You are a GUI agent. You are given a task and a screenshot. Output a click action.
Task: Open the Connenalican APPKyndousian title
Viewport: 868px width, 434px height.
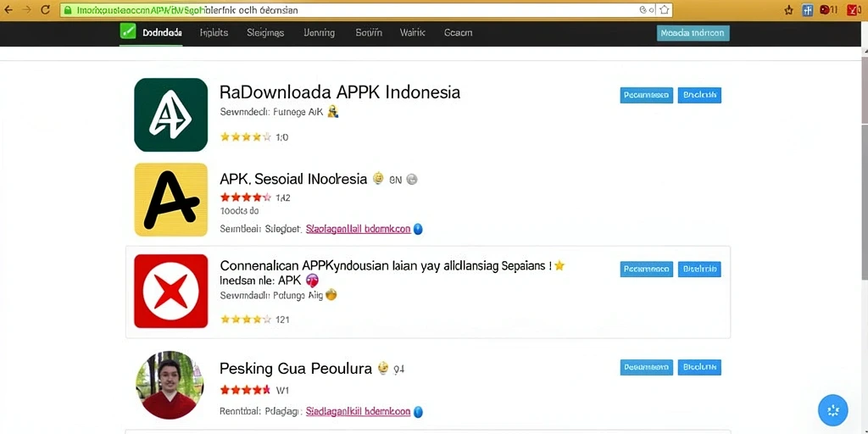click(386, 265)
